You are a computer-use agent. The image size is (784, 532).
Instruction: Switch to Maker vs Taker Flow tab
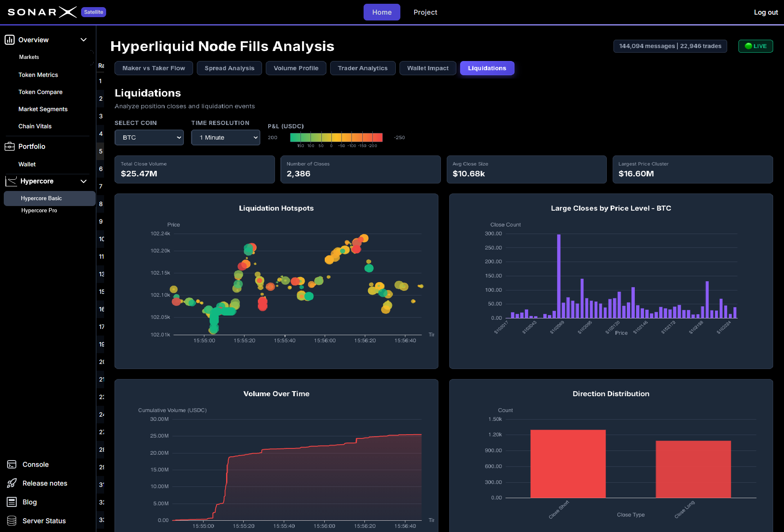[x=154, y=68]
